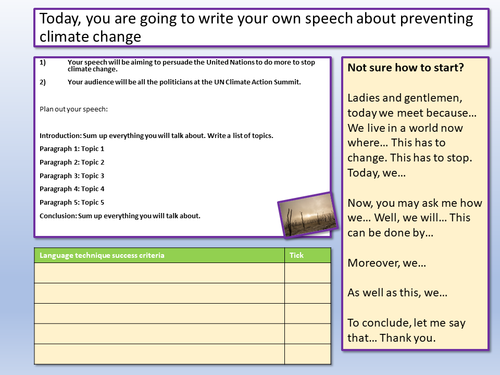Click the 'Tick' column header
The image size is (500, 375).
(x=296, y=255)
